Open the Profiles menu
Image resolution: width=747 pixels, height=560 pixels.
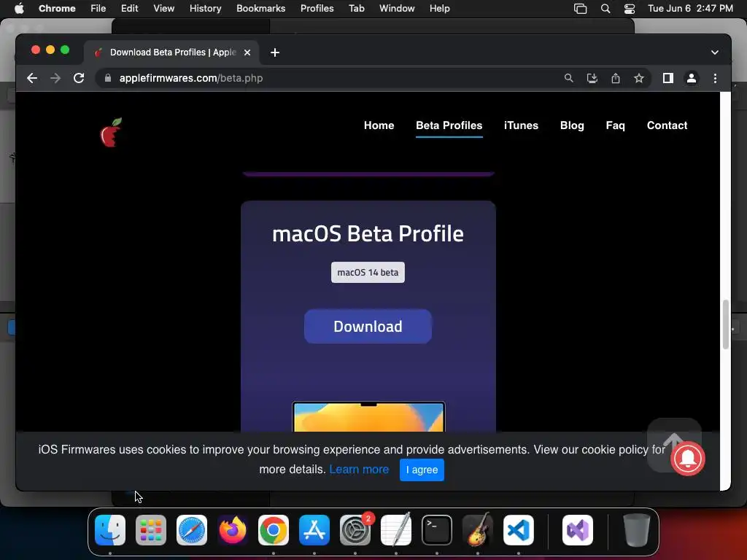click(317, 9)
